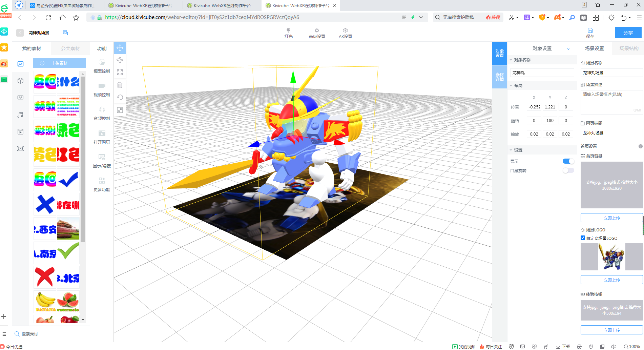Select the banana asset thumbnail
Screen dimensions: 644x350
point(45,301)
